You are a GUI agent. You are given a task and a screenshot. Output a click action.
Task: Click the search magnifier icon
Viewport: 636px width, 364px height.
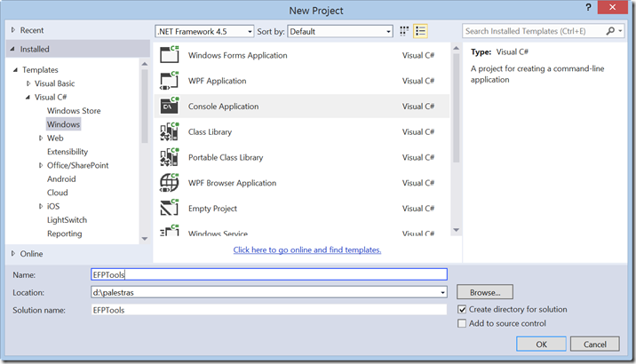coord(610,31)
